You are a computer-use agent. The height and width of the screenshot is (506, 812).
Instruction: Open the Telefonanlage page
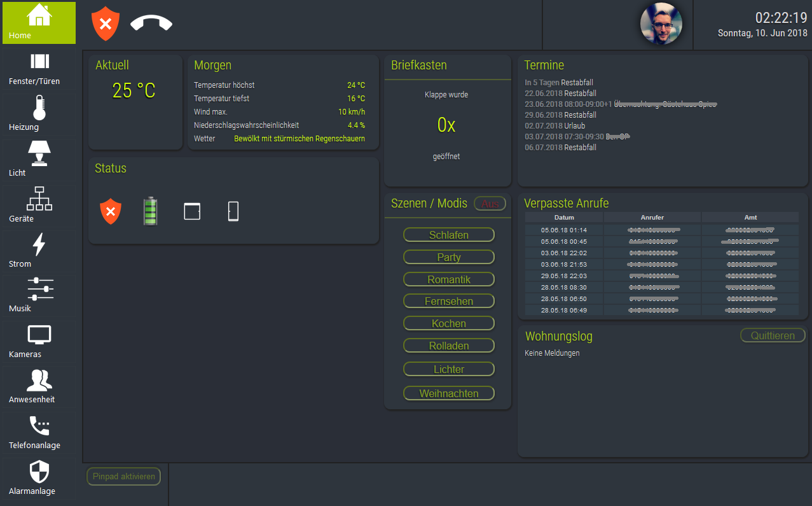pos(39,433)
